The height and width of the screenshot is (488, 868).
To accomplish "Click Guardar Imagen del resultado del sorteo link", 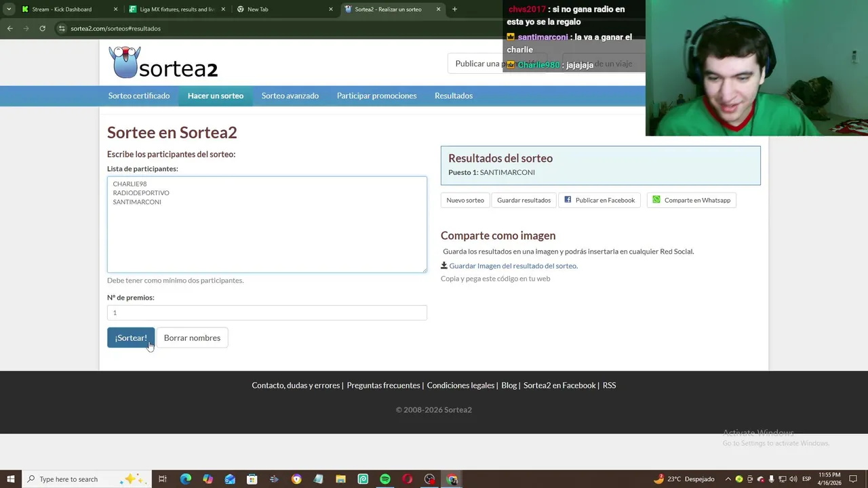I will pyautogui.click(x=513, y=266).
